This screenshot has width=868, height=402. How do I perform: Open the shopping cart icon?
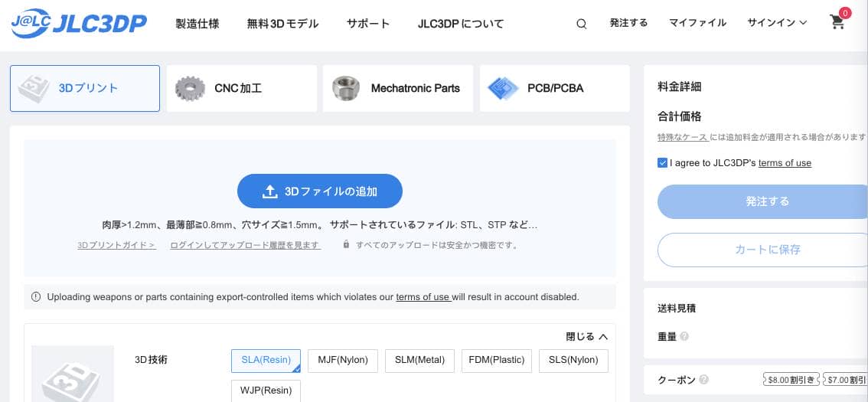(x=837, y=22)
